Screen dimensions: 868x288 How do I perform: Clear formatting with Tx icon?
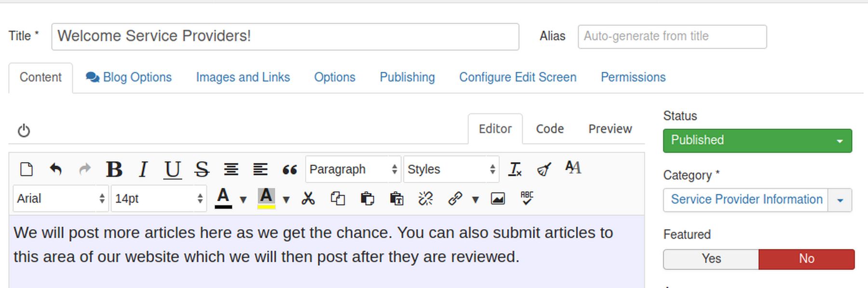pyautogui.click(x=515, y=169)
